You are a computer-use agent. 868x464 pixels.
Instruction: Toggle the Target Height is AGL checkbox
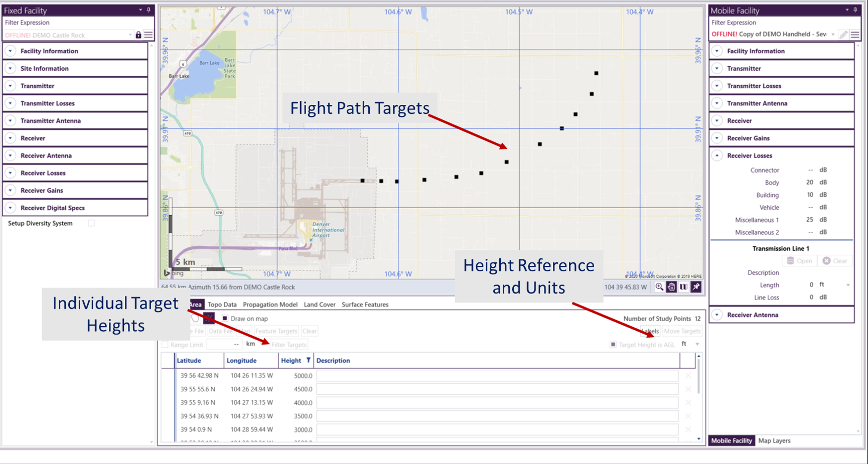tap(613, 345)
